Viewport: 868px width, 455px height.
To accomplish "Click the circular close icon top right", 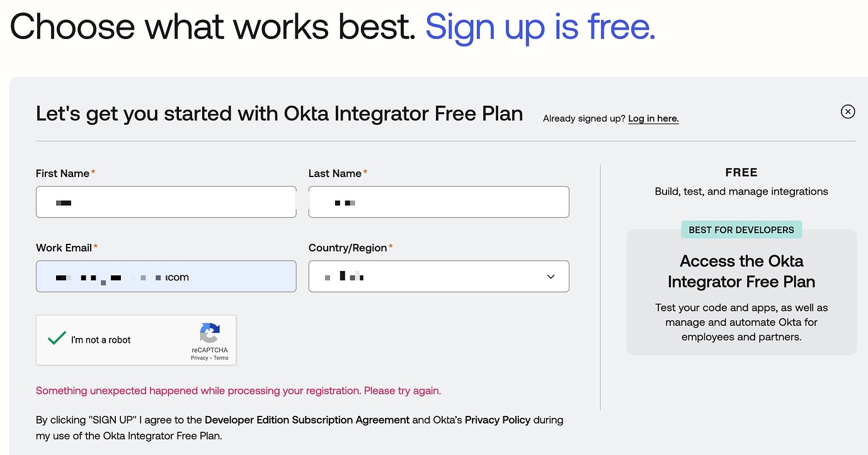I will coord(848,111).
